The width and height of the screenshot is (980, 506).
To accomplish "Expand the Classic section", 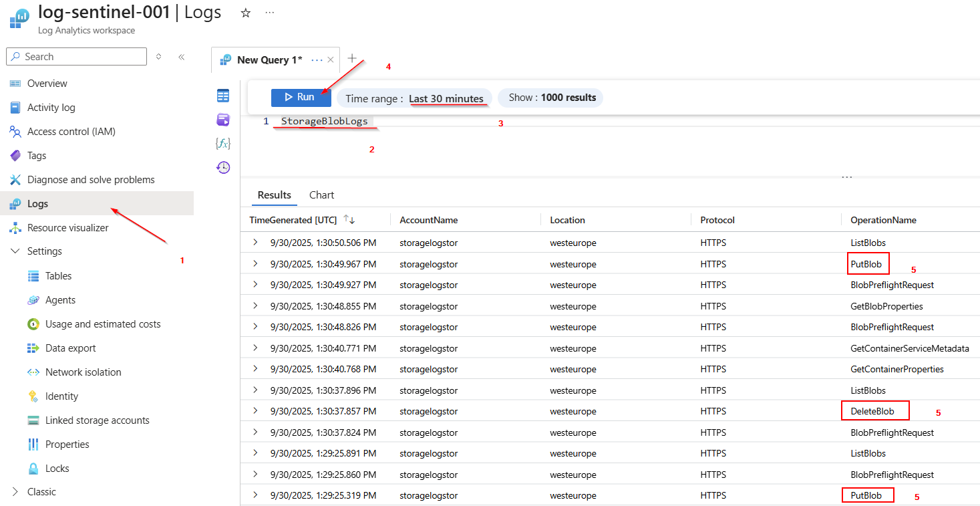I will (16, 492).
